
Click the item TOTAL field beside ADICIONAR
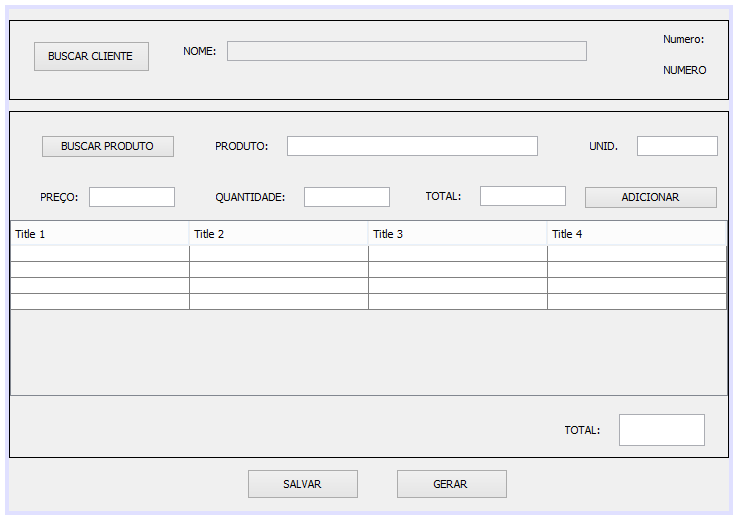coord(522,196)
